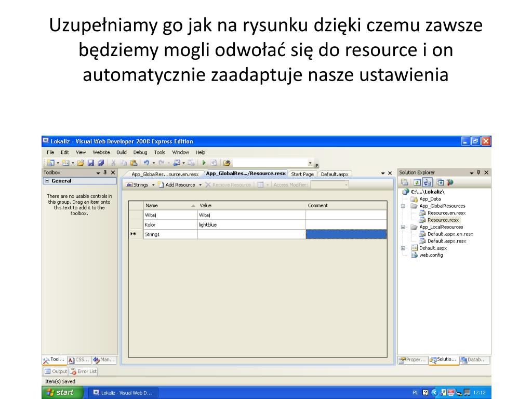Viewport: 532px width, 399px height.
Task: Click the Navigate Backward toolbar icon
Action: (177, 163)
